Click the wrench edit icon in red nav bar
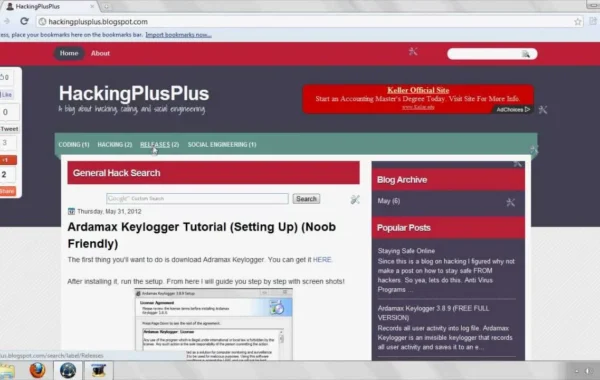The width and height of the screenshot is (600, 380). 413,51
